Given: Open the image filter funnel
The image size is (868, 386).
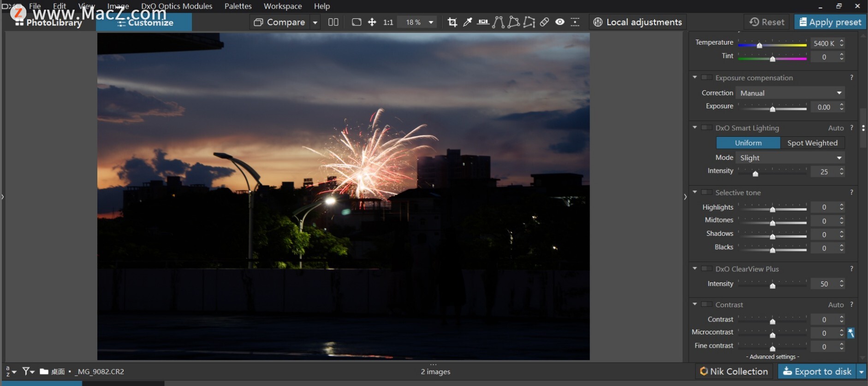Looking at the screenshot, I should click(28, 371).
